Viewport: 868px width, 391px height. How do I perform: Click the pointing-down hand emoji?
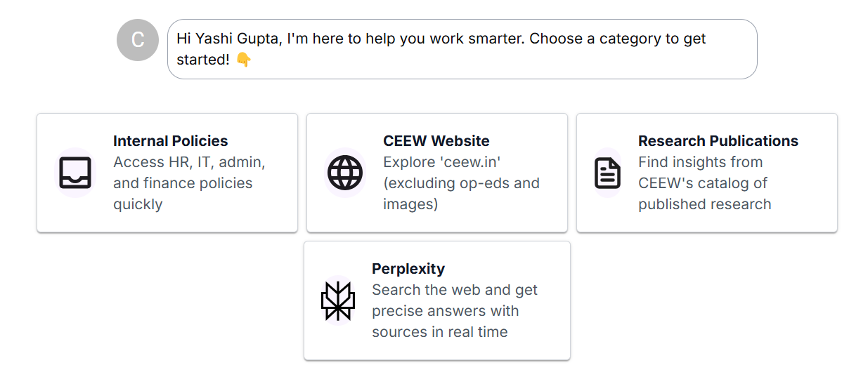point(243,60)
